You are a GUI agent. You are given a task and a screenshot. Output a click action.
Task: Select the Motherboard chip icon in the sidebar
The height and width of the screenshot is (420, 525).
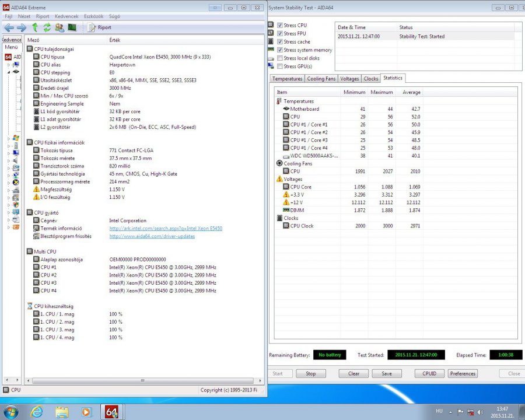(16, 72)
